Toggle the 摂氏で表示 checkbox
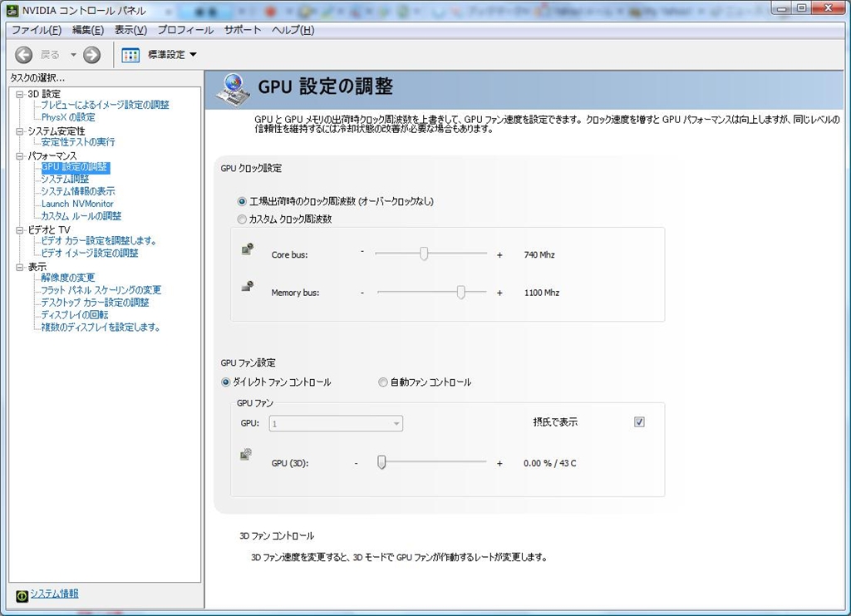Screen dimensions: 851x616 639,421
